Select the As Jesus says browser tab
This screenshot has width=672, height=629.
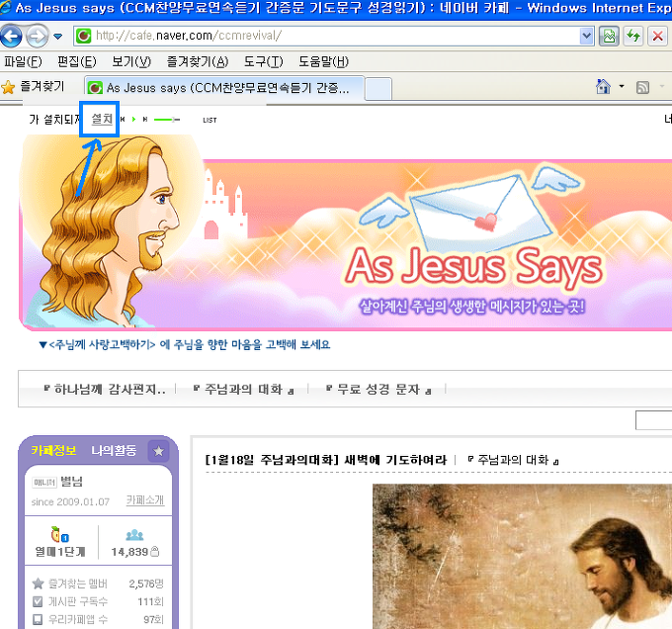[223, 88]
